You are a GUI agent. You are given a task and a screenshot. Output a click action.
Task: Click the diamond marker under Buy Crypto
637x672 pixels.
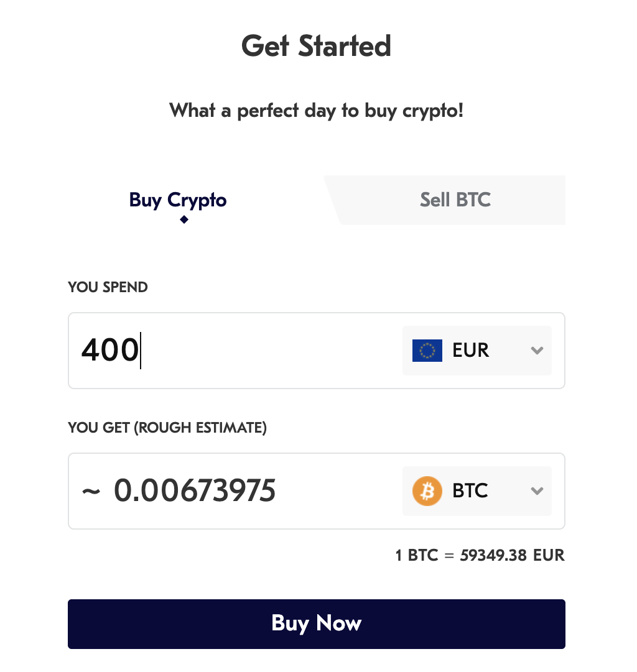pos(184,219)
